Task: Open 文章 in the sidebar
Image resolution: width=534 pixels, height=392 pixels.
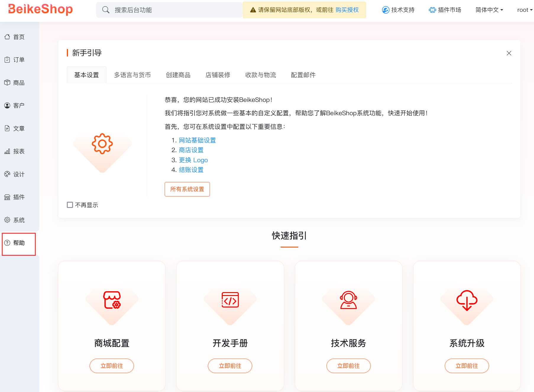Action: [x=19, y=129]
